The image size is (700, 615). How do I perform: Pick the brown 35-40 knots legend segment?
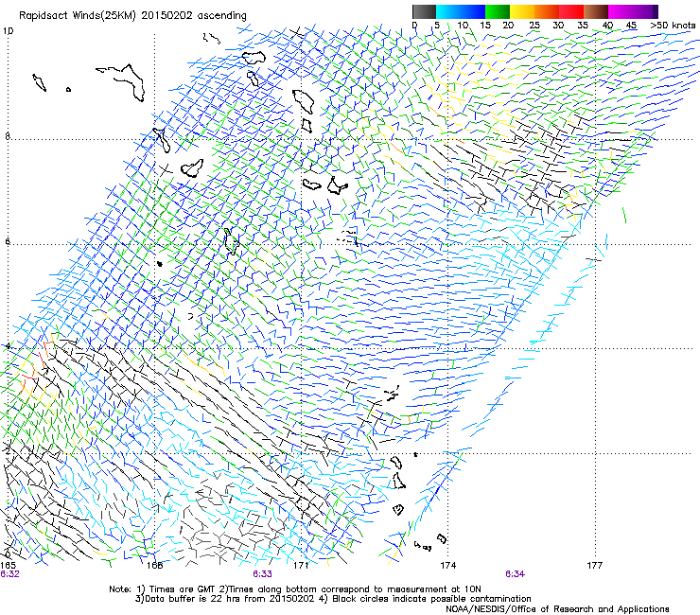click(x=596, y=11)
